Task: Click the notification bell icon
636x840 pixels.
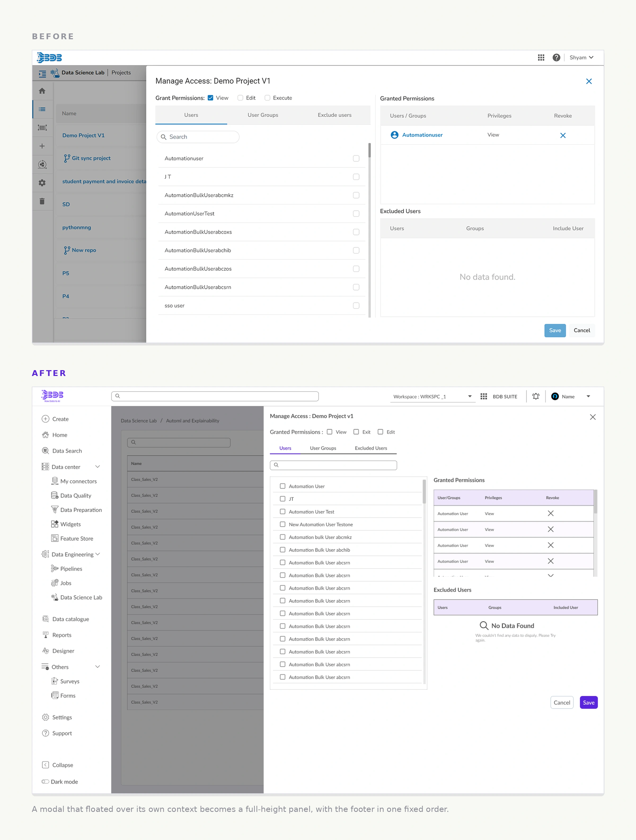Action: pyautogui.click(x=536, y=396)
